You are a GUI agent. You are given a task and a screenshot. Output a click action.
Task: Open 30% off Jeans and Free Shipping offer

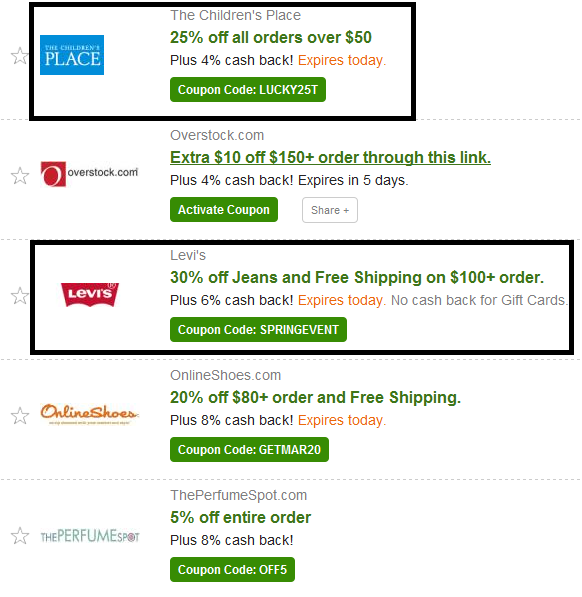[357, 277]
